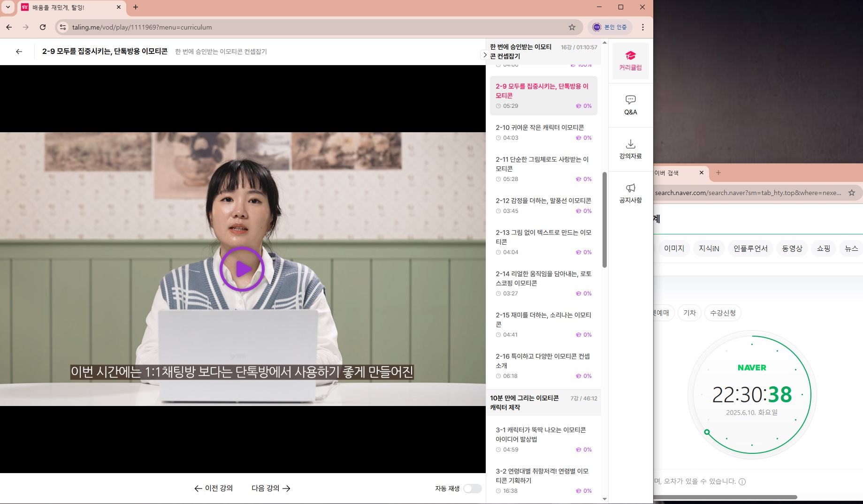Bookmark the Naver search page

tap(852, 193)
